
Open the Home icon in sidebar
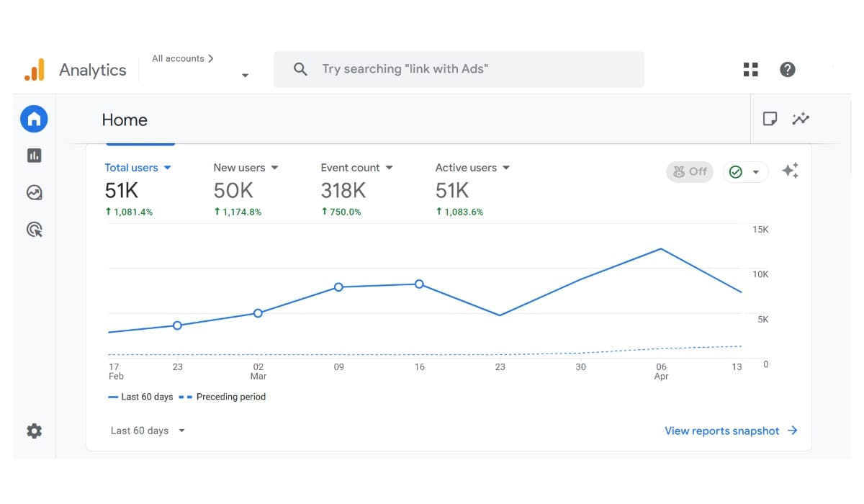(34, 119)
